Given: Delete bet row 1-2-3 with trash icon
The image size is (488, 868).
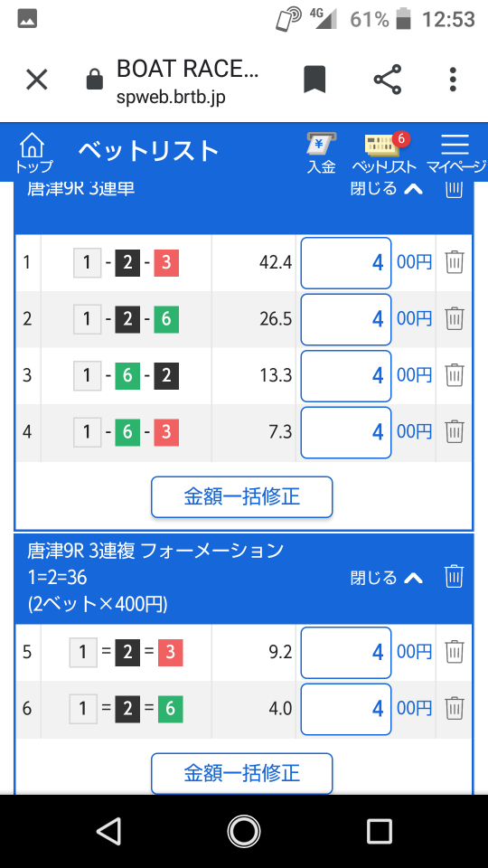Looking at the screenshot, I should [x=455, y=262].
